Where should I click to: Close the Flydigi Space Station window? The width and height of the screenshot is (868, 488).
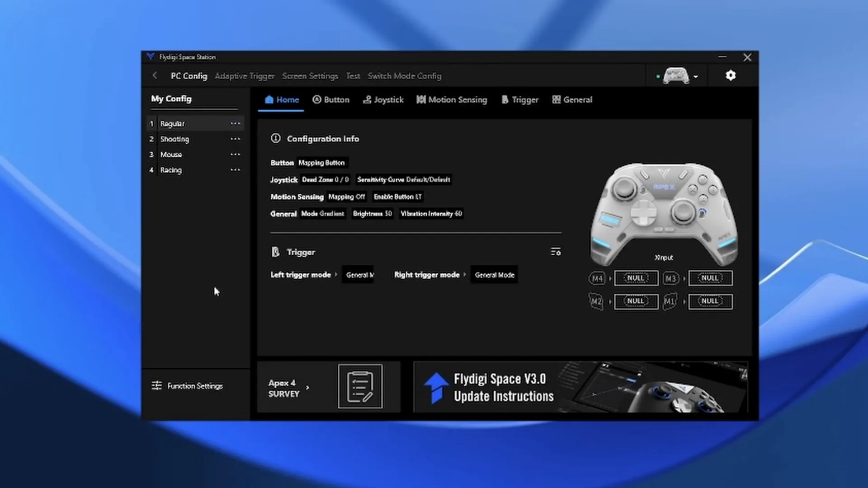747,57
